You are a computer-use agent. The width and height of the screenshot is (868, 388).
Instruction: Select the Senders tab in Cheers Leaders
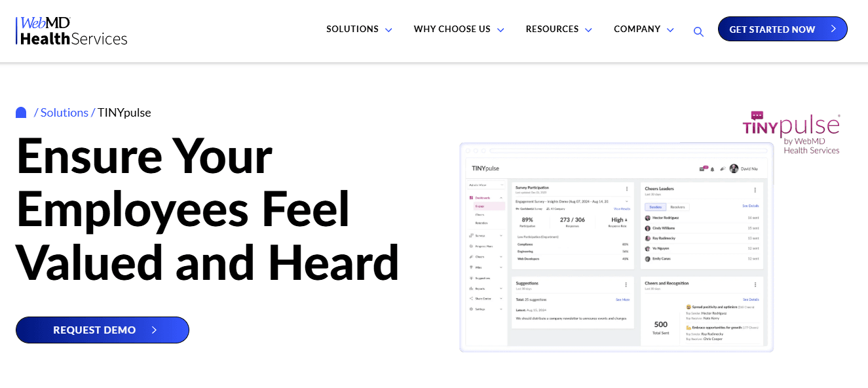point(656,207)
